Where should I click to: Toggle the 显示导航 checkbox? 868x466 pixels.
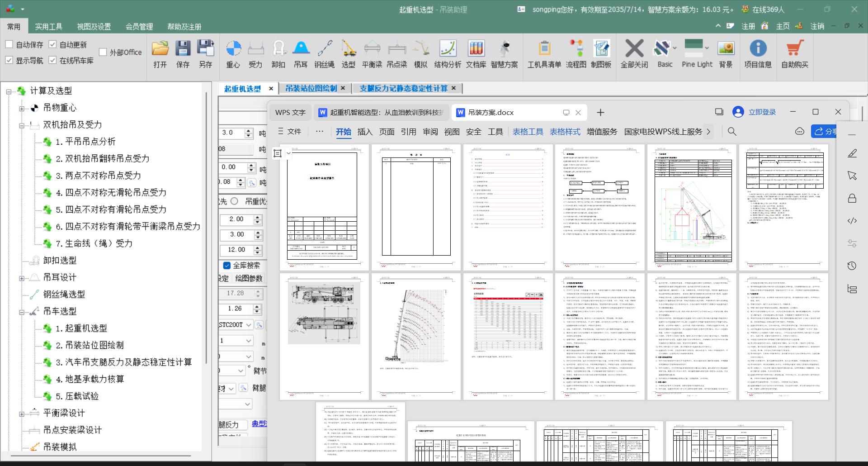point(9,60)
